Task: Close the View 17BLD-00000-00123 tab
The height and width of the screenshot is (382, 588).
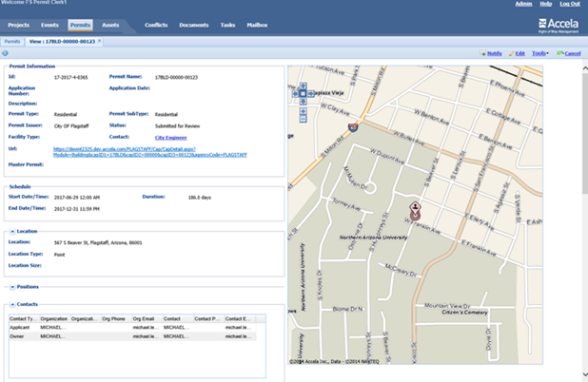Action: pos(100,42)
